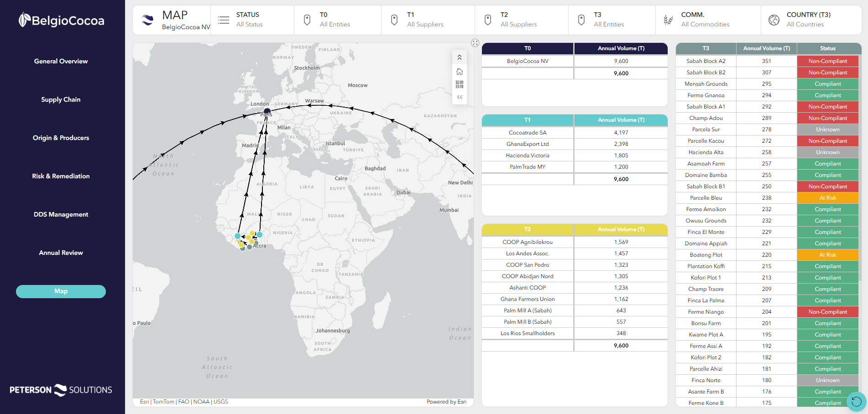Image resolution: width=868 pixels, height=414 pixels.
Task: Select Cocoatrade SA row in T1 table
Action: [x=575, y=133]
